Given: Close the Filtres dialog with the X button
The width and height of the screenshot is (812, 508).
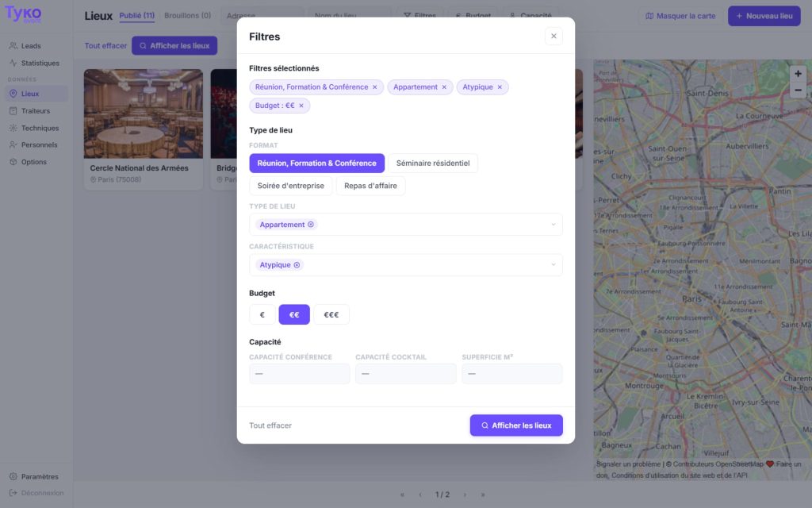Looking at the screenshot, I should tap(553, 37).
